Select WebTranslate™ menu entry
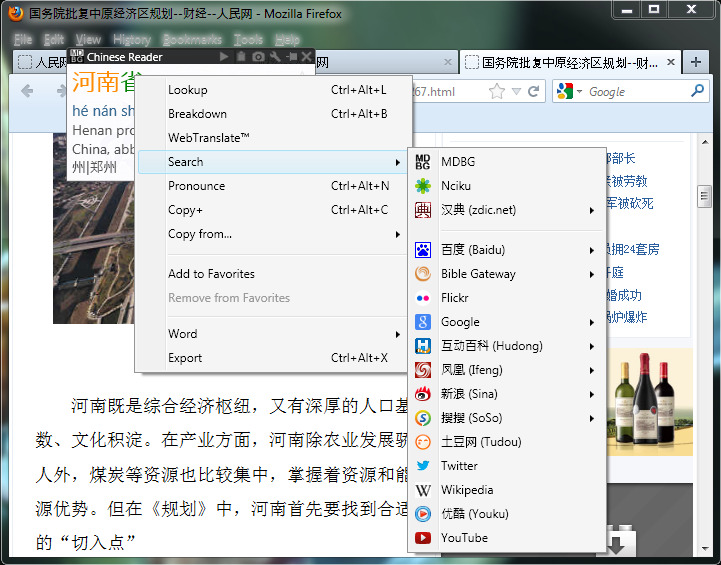721x565 pixels. coord(274,138)
